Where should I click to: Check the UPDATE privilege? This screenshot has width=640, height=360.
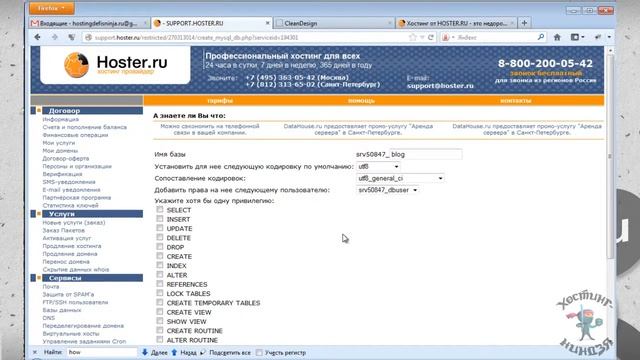click(160, 228)
